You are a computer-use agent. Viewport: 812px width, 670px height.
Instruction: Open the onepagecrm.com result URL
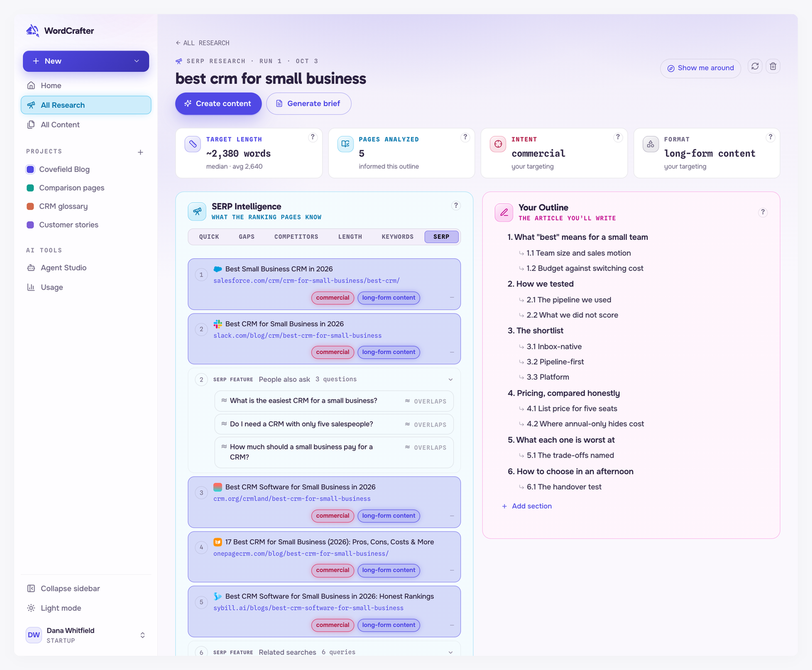click(301, 554)
